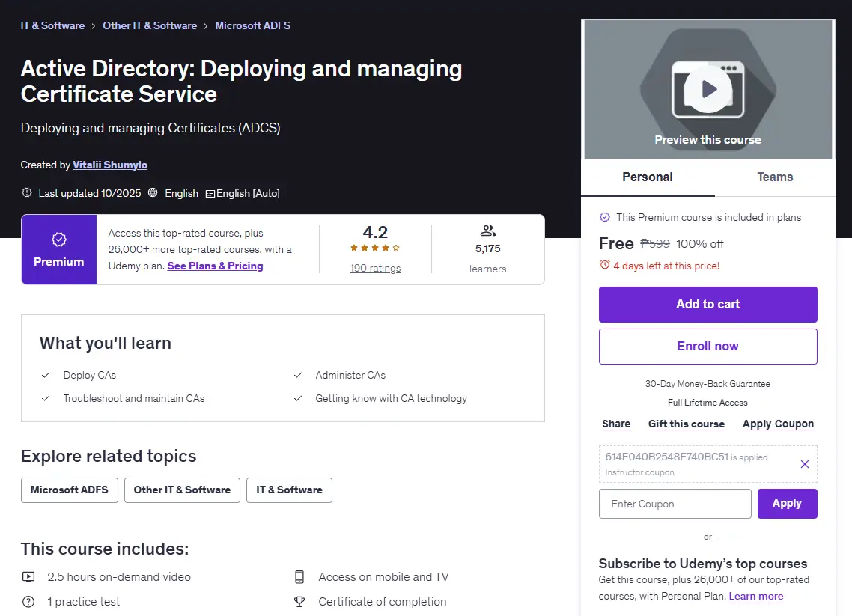
Task: Click the mobile device access icon
Action: [299, 577]
